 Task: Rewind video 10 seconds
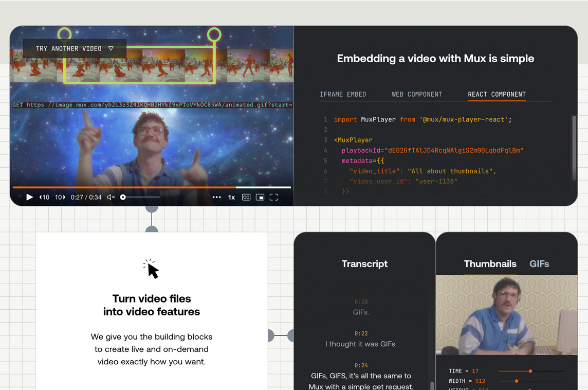(45, 197)
